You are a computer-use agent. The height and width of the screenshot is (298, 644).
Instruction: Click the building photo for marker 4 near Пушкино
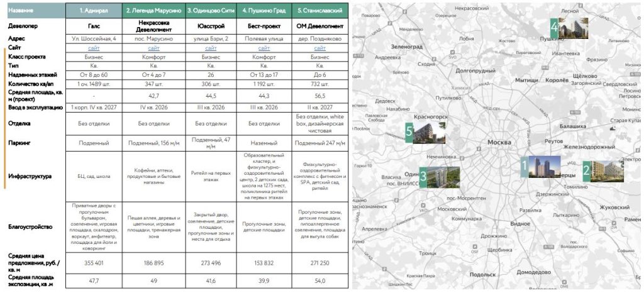(573, 28)
